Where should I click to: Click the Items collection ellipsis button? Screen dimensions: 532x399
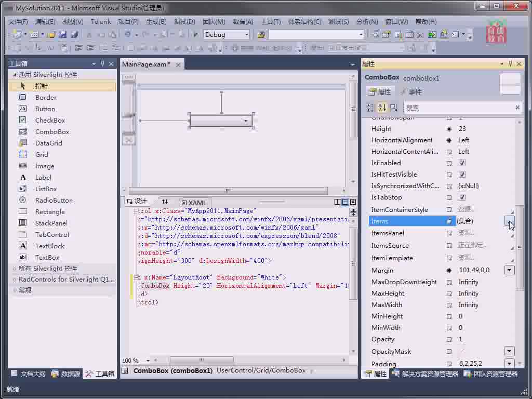pyautogui.click(x=509, y=221)
